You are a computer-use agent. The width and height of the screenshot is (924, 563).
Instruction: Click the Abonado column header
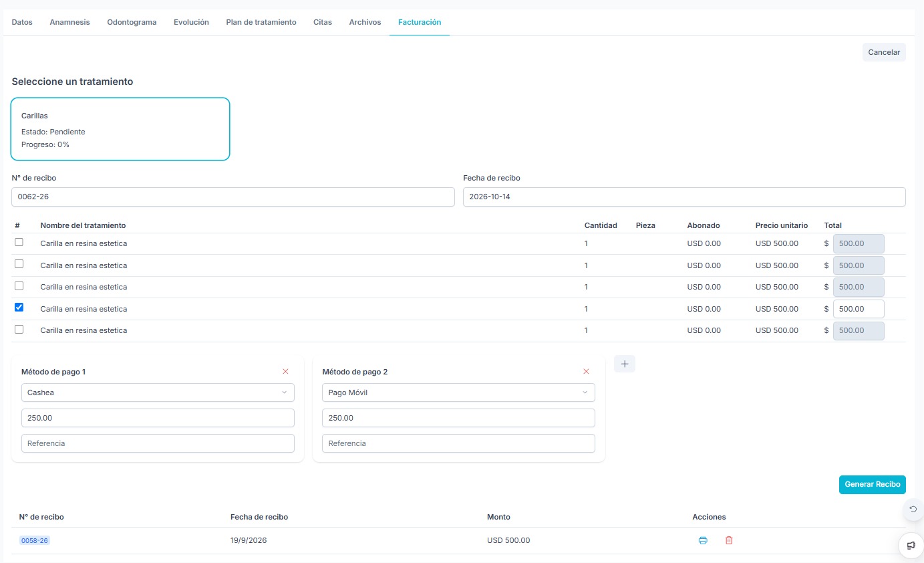point(704,225)
